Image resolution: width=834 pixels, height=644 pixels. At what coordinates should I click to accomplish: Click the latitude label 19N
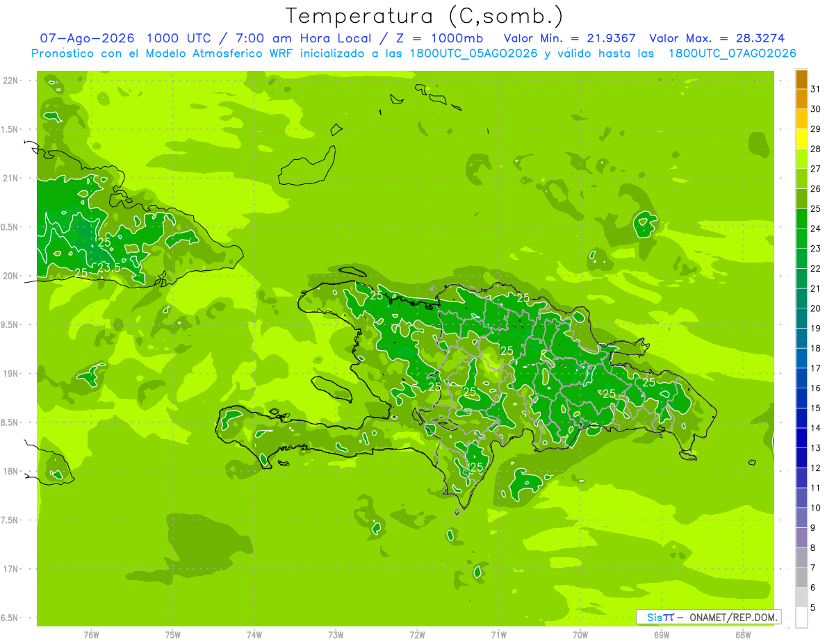click(x=10, y=374)
